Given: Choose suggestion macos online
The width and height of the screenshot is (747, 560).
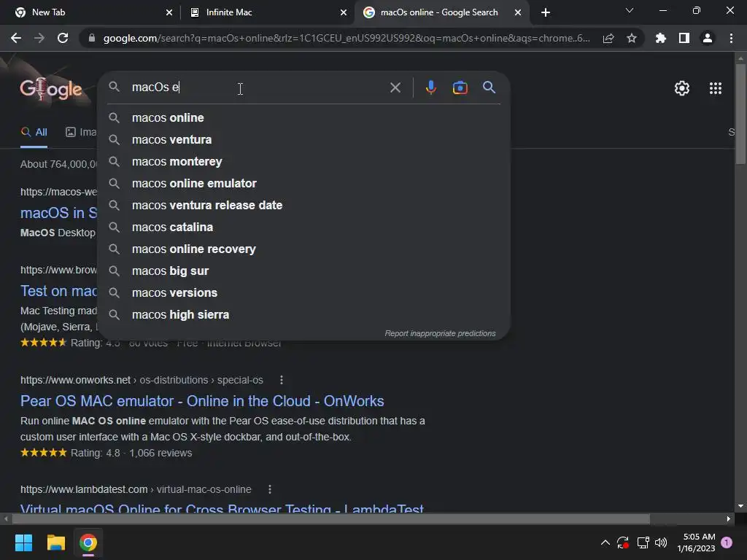Looking at the screenshot, I should point(304,117).
